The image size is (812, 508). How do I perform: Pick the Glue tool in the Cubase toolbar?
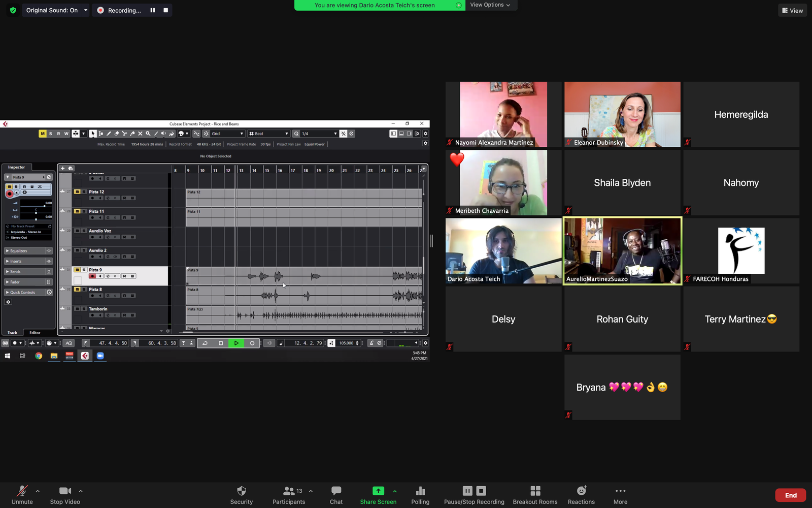pos(132,134)
